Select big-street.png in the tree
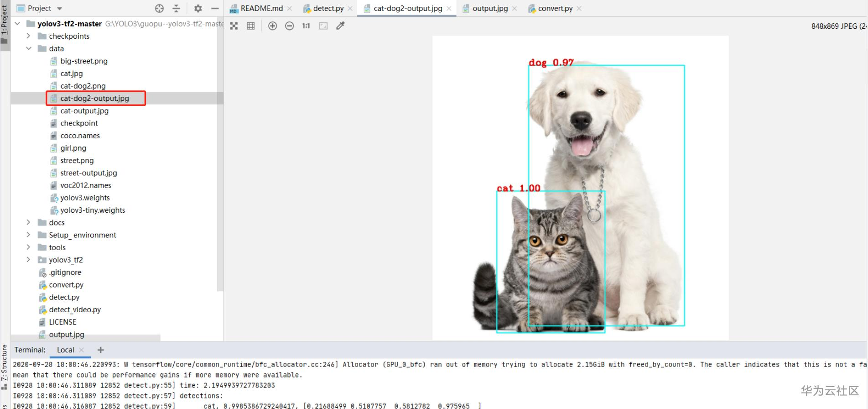The height and width of the screenshot is (409, 868). tap(84, 61)
